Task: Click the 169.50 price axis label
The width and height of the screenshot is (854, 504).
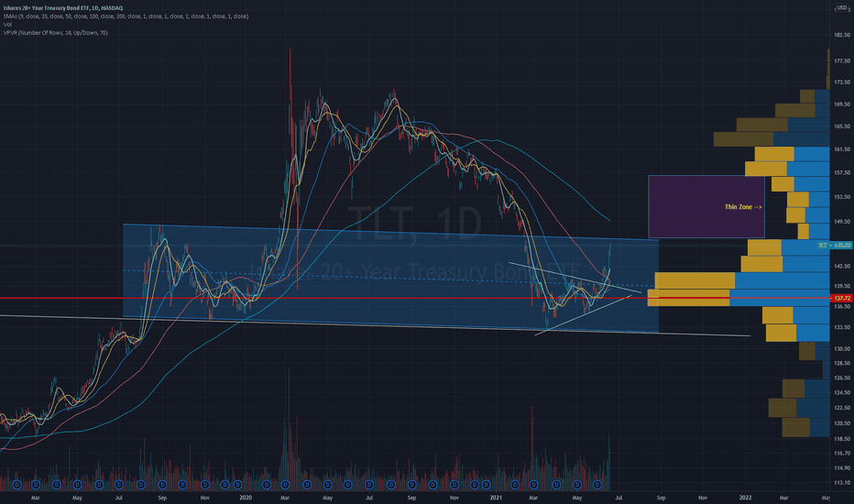Action: point(842,104)
